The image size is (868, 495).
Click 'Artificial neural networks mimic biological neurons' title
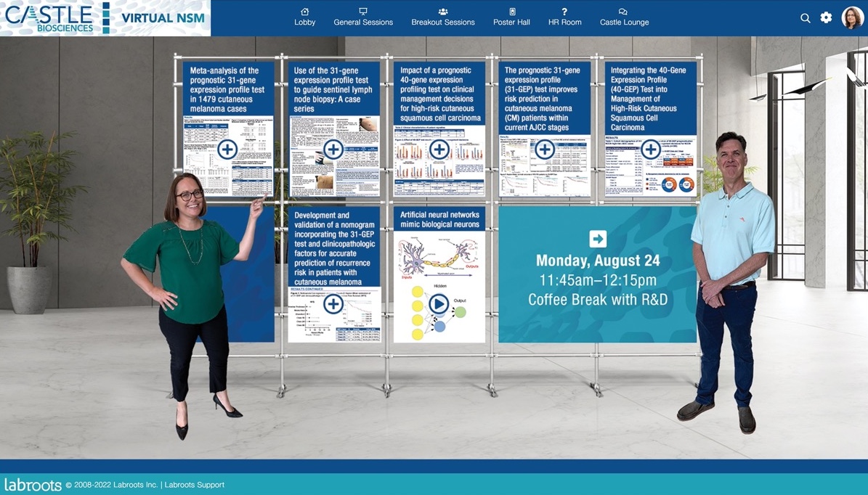click(439, 220)
